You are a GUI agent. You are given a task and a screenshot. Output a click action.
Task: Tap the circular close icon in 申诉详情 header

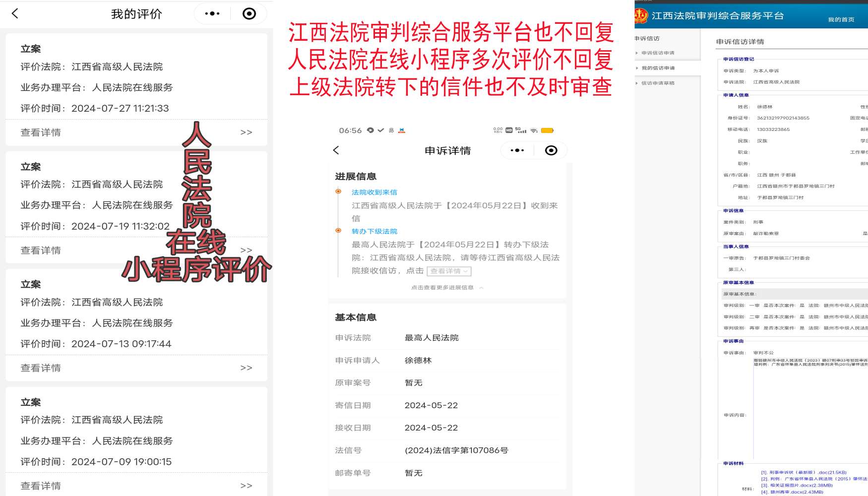(x=551, y=150)
